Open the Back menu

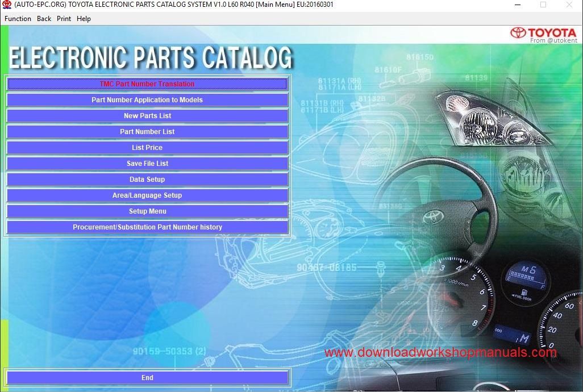[x=44, y=19]
